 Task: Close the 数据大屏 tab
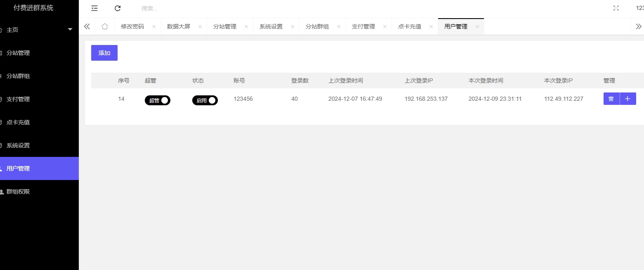(x=200, y=26)
